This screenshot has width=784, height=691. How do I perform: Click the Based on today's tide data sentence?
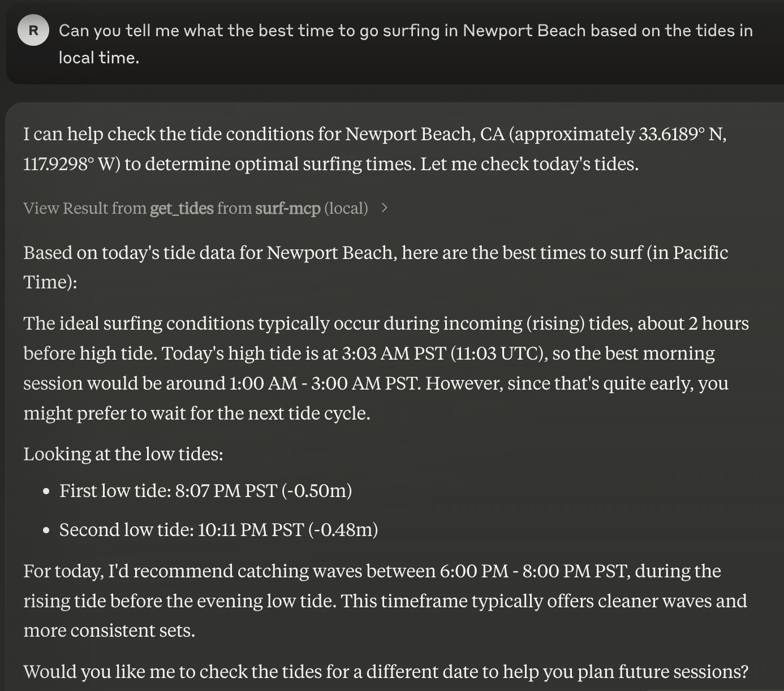click(376, 267)
